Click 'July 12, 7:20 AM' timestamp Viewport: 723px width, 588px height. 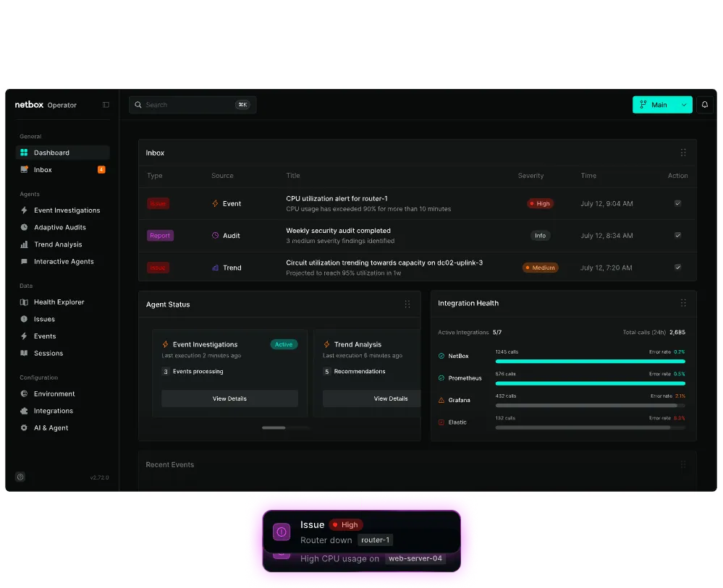pyautogui.click(x=606, y=268)
